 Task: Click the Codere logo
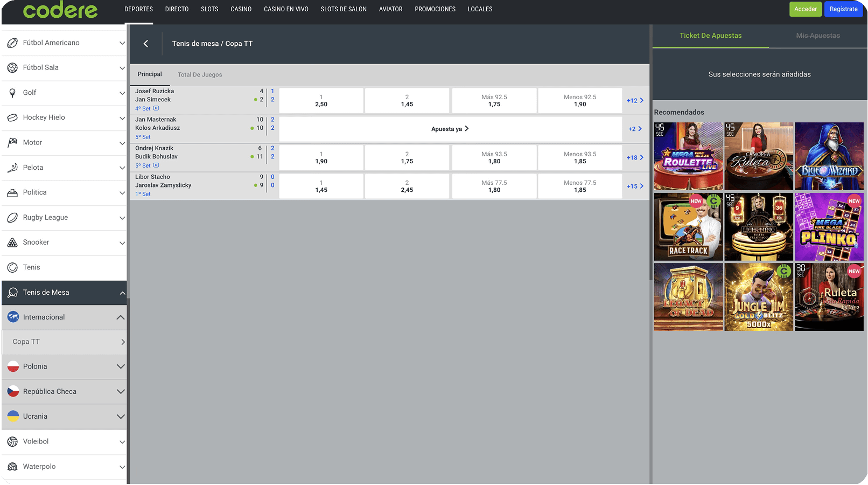point(60,10)
